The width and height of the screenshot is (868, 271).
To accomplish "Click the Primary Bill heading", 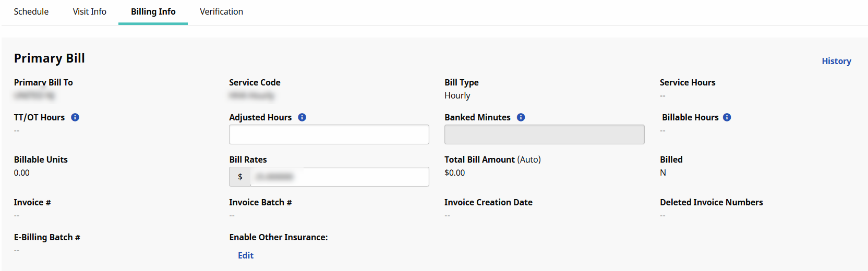I will tap(50, 58).
